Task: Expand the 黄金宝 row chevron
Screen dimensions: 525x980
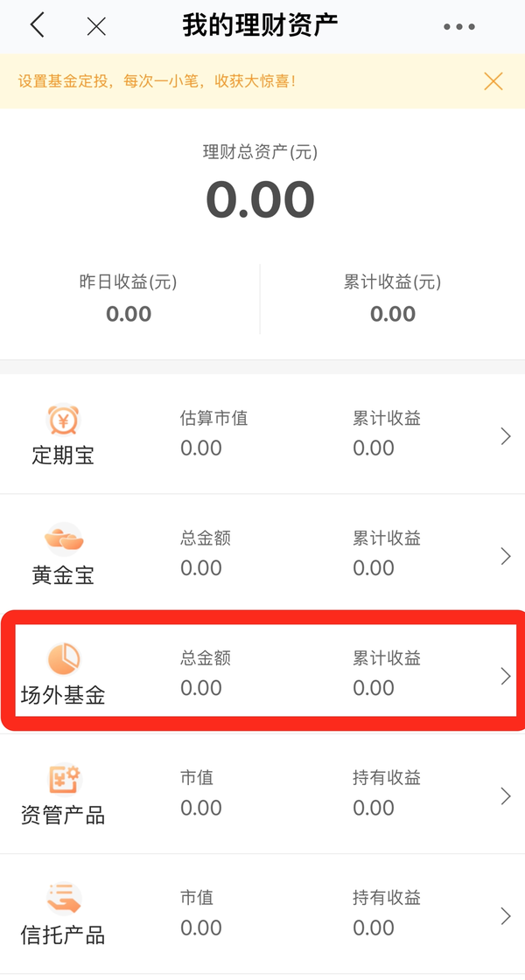Action: tap(507, 556)
